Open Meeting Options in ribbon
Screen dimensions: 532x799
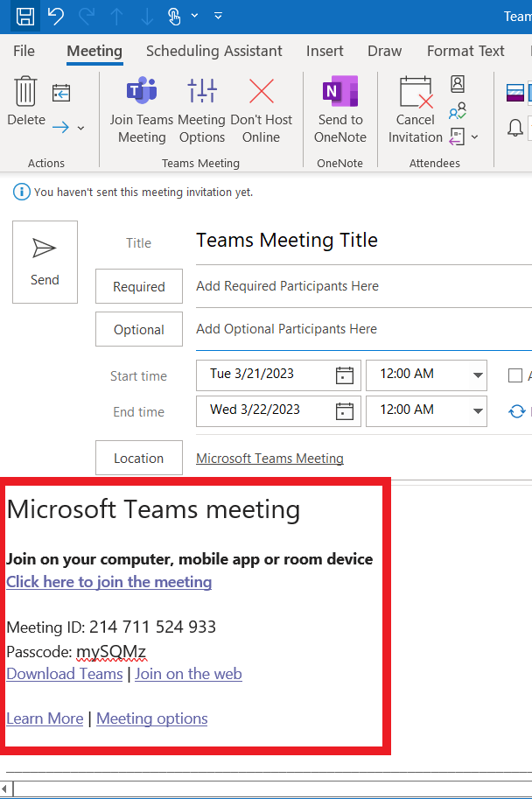click(x=201, y=109)
